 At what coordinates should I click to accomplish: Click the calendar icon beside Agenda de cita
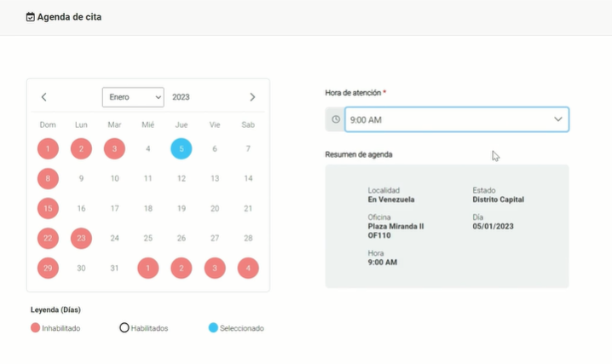pyautogui.click(x=31, y=16)
